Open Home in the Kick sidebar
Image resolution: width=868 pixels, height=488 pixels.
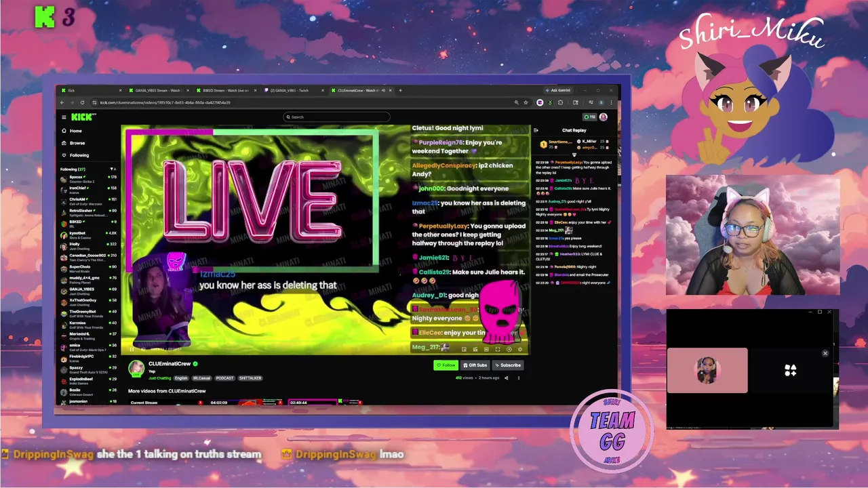pyautogui.click(x=72, y=131)
